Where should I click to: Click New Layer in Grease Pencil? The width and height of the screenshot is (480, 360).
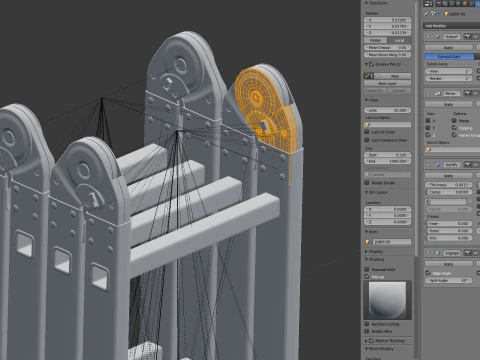click(x=387, y=83)
